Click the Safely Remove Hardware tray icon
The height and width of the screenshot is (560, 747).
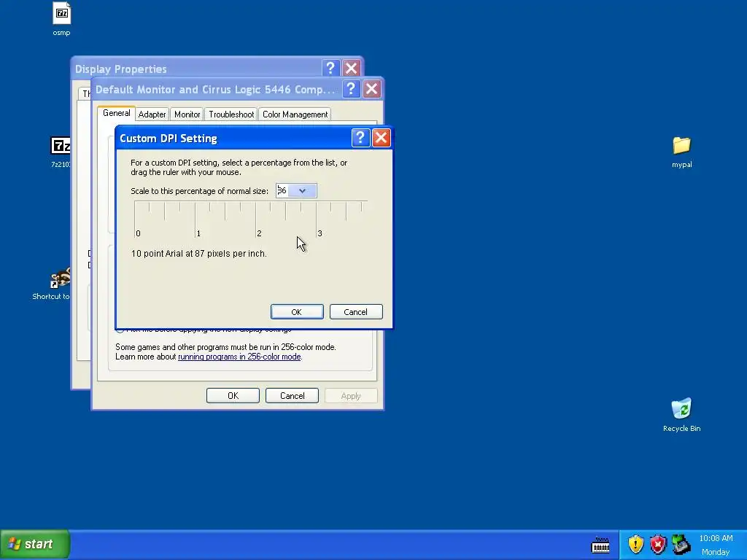[x=681, y=544]
